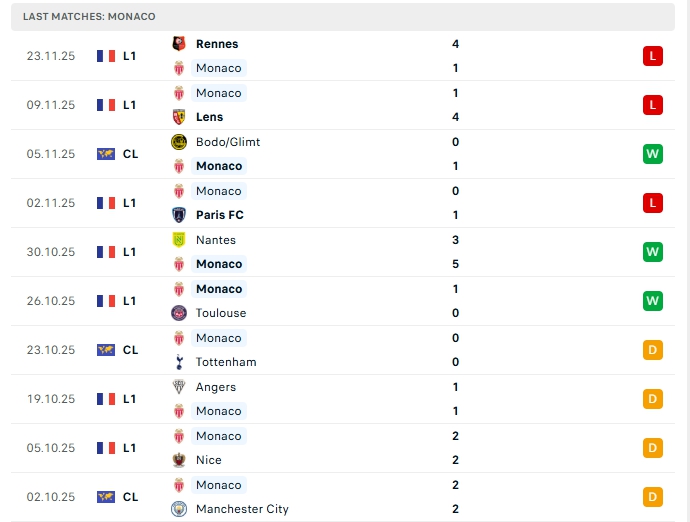Click the Angers club crest icon
The width and height of the screenshot is (690, 522).
(x=179, y=387)
